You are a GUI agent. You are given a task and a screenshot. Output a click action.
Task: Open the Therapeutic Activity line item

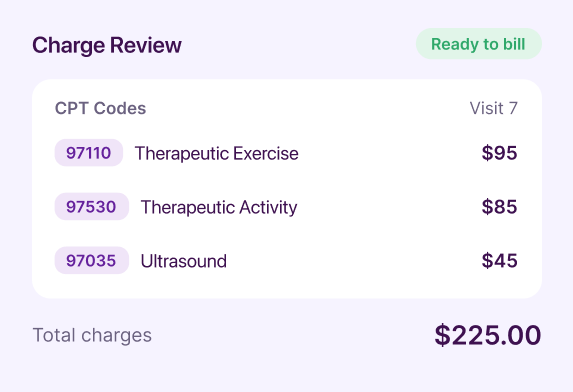click(219, 208)
